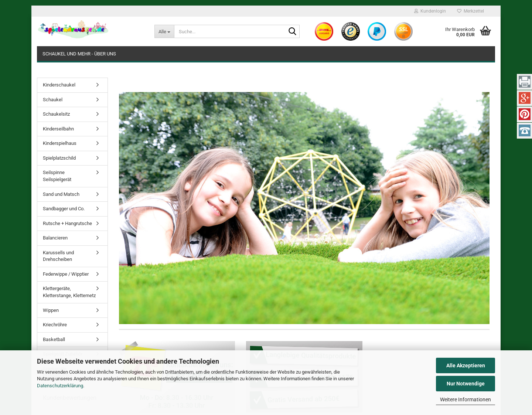The image size is (532, 415).
Task: Click the Kundenlogin user icon
Action: [416, 11]
